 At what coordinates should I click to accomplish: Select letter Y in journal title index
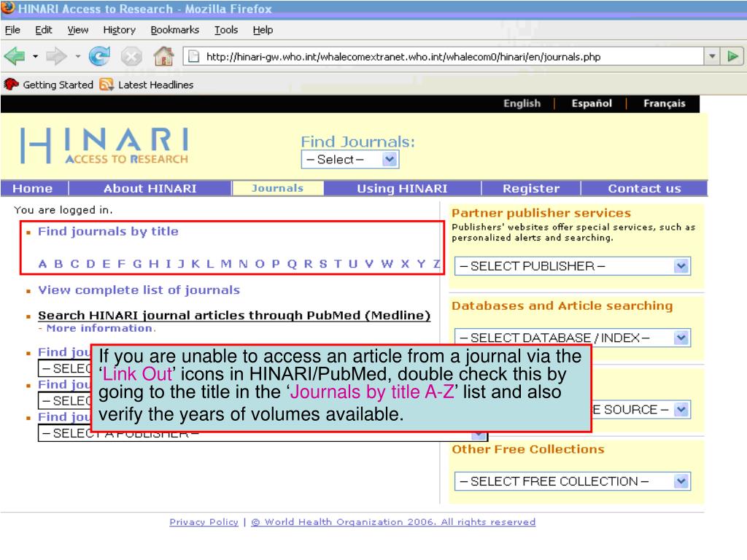[421, 264]
